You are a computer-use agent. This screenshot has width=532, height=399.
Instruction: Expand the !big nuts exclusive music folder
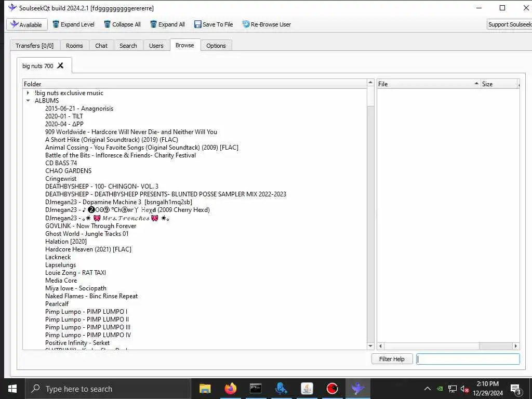tap(28, 92)
